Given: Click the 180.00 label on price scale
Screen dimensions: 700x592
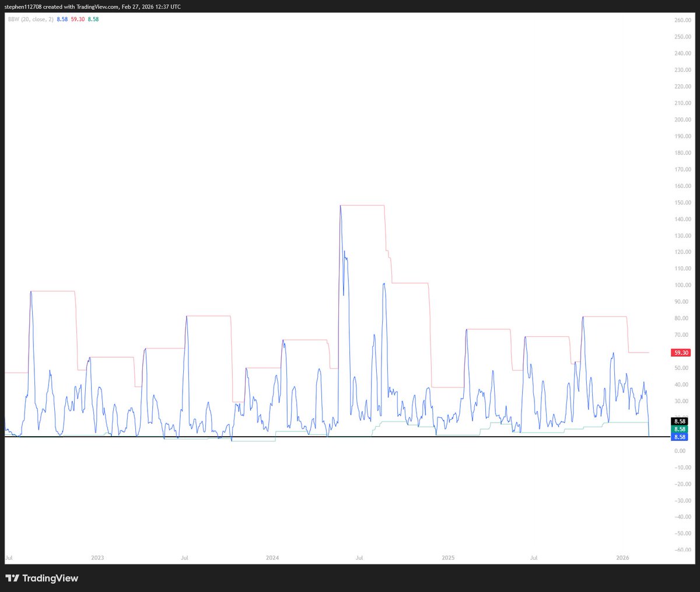Looking at the screenshot, I should (x=682, y=153).
